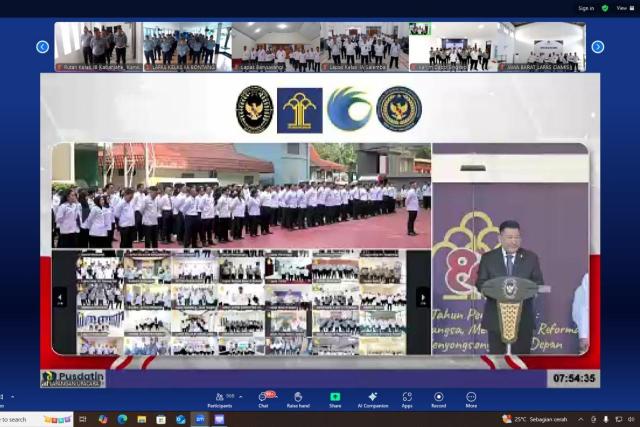
Task: Open the Participants panel
Action: click(x=220, y=398)
